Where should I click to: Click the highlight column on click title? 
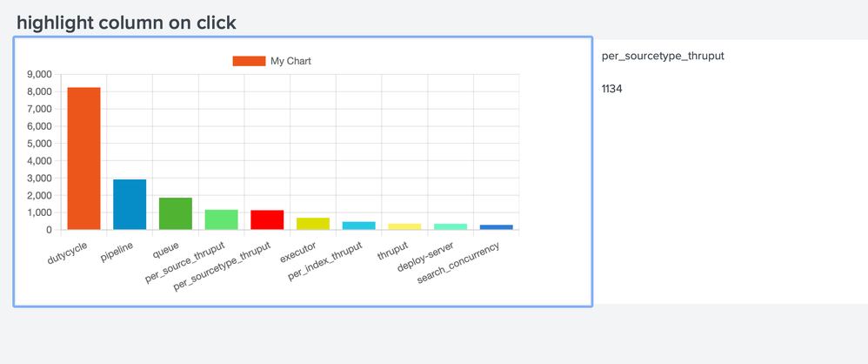(127, 23)
